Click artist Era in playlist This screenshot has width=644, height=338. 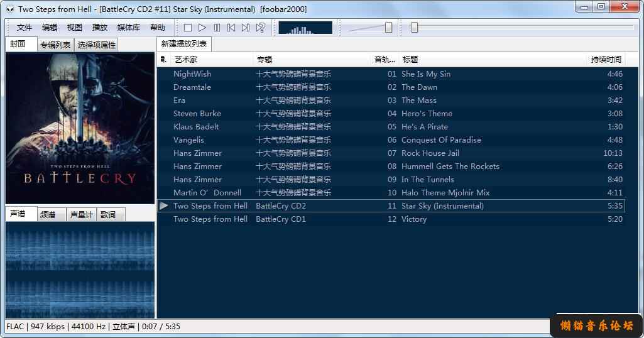(179, 101)
